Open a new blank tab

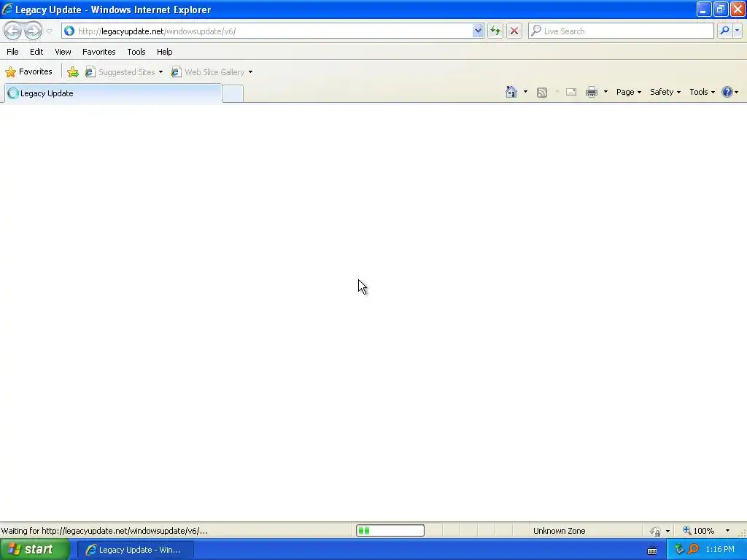click(233, 94)
